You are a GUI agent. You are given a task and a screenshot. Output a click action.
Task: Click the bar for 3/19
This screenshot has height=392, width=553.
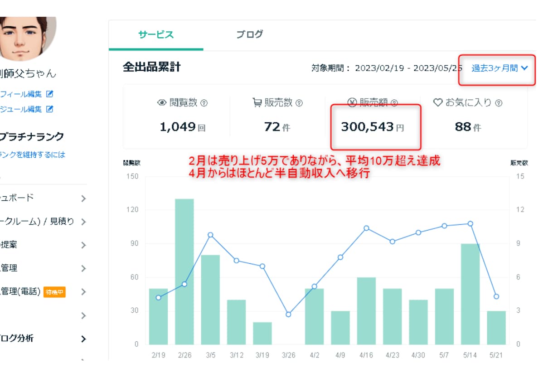[262, 333]
